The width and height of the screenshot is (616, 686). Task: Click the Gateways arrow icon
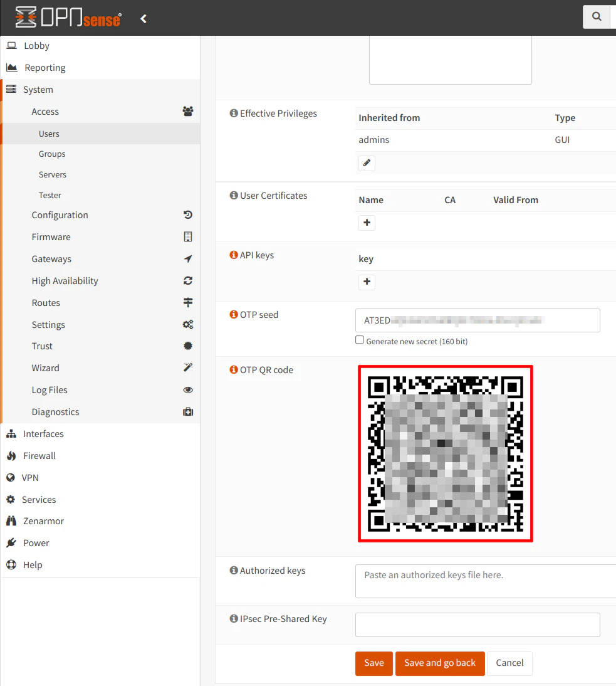[188, 258]
